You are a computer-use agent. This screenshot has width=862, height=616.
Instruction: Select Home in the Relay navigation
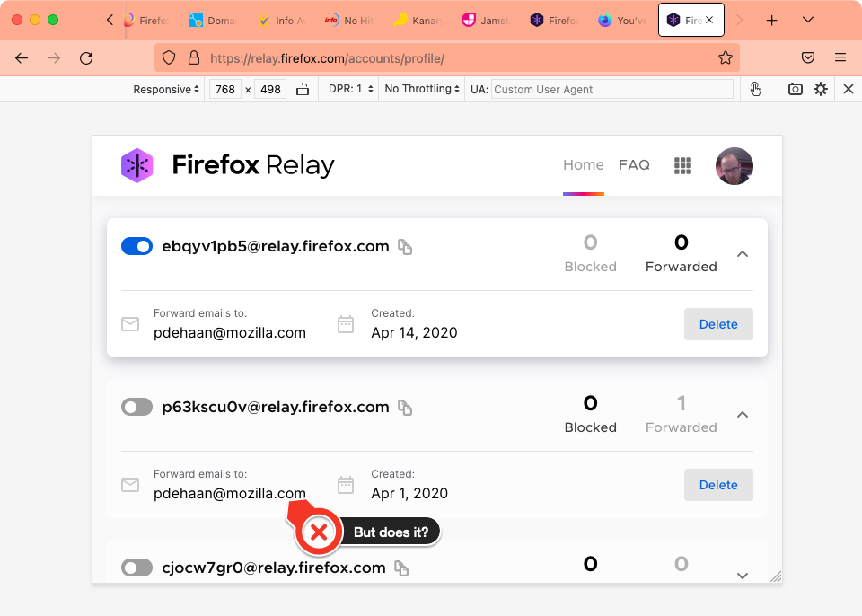(x=583, y=164)
